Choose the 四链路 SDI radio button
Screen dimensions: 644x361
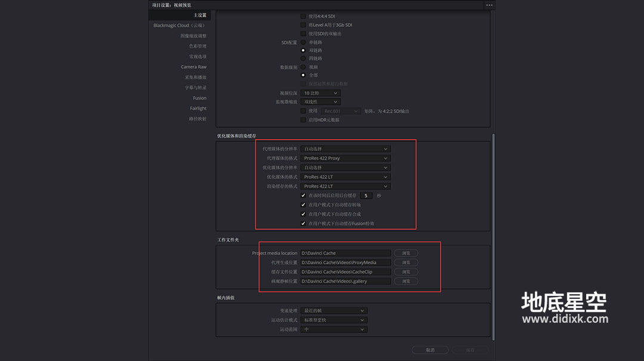point(303,58)
